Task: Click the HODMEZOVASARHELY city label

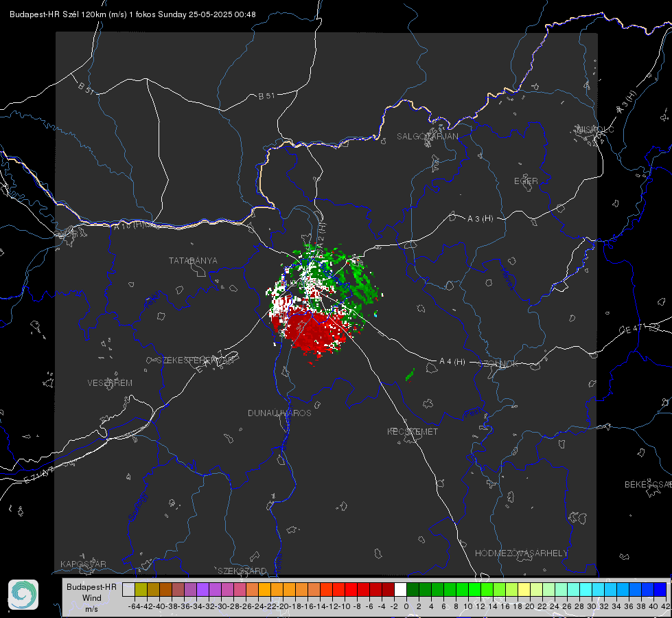Action: 521,553
